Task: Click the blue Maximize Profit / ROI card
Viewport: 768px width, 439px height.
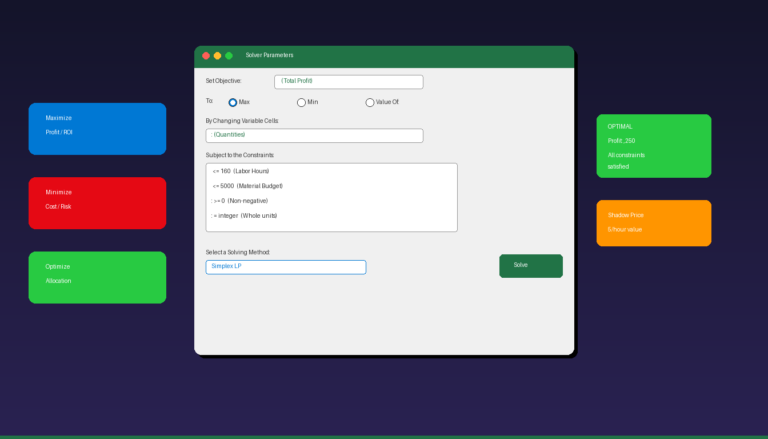Action: click(x=97, y=129)
